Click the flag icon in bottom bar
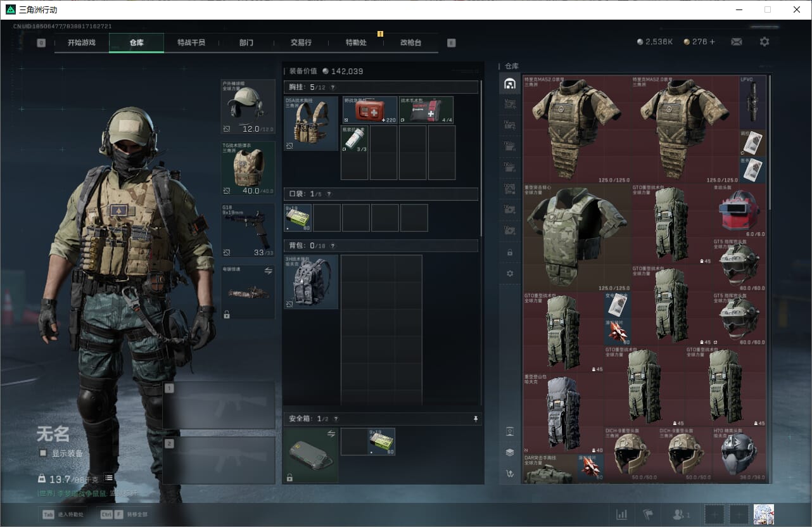 coord(647,514)
